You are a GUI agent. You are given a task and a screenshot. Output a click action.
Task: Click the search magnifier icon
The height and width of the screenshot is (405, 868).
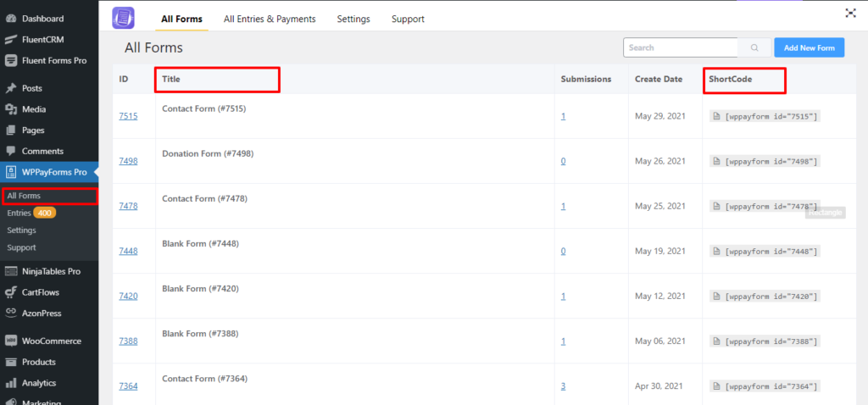point(754,48)
